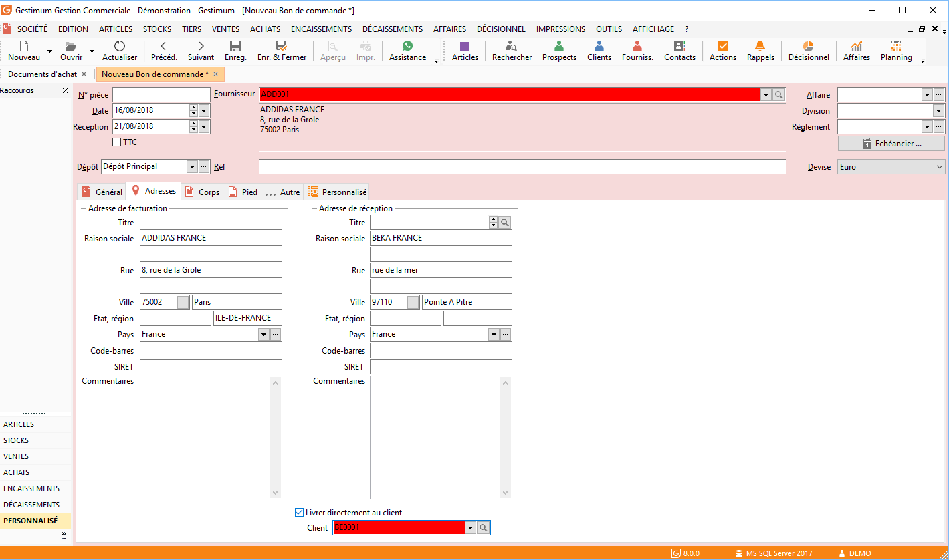Open the Client BE0001 dropdown arrow
Screen dimensions: 949x560
[x=470, y=528]
